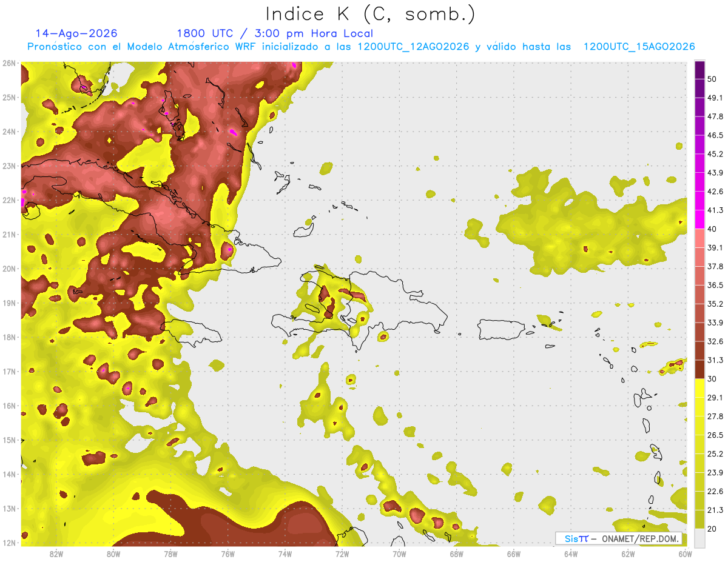Click the colorbar value 23.9
Image resolution: width=728 pixels, height=562 pixels.
pyautogui.click(x=715, y=473)
